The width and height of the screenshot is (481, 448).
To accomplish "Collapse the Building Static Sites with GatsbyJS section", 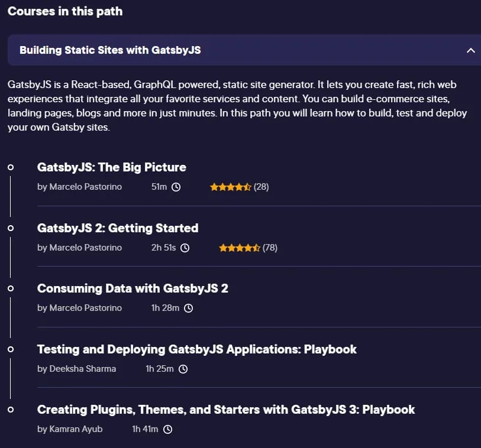I will pyautogui.click(x=470, y=50).
